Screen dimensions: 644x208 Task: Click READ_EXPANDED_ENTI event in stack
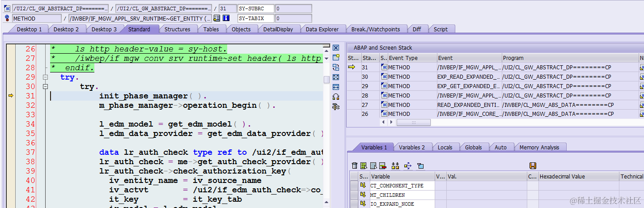(x=468, y=105)
